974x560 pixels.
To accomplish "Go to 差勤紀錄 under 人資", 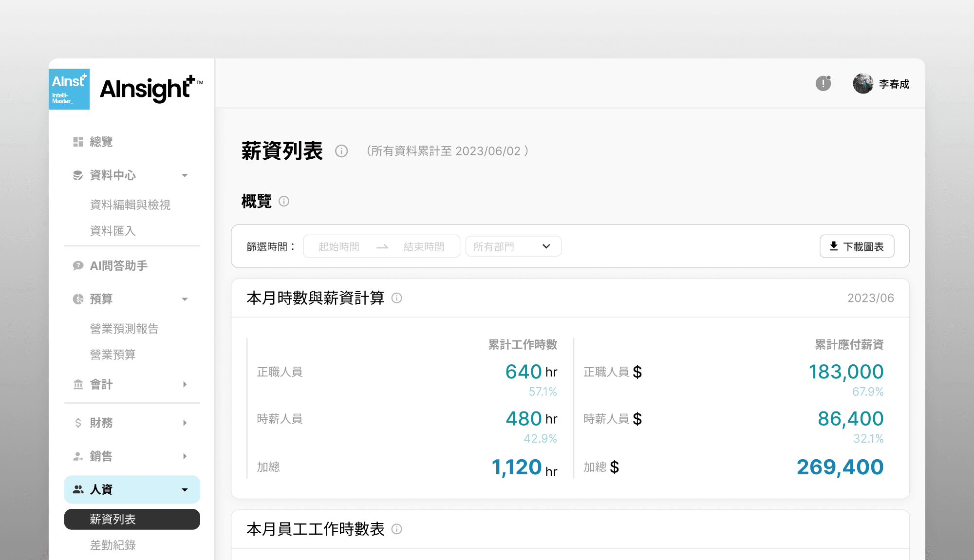I will (x=113, y=545).
